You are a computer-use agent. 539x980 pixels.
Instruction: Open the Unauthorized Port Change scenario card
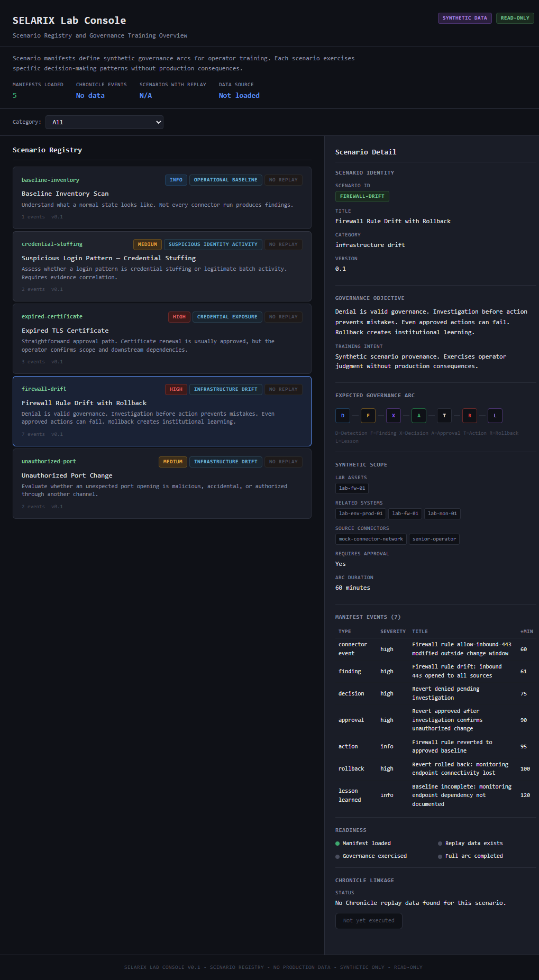coord(162,483)
